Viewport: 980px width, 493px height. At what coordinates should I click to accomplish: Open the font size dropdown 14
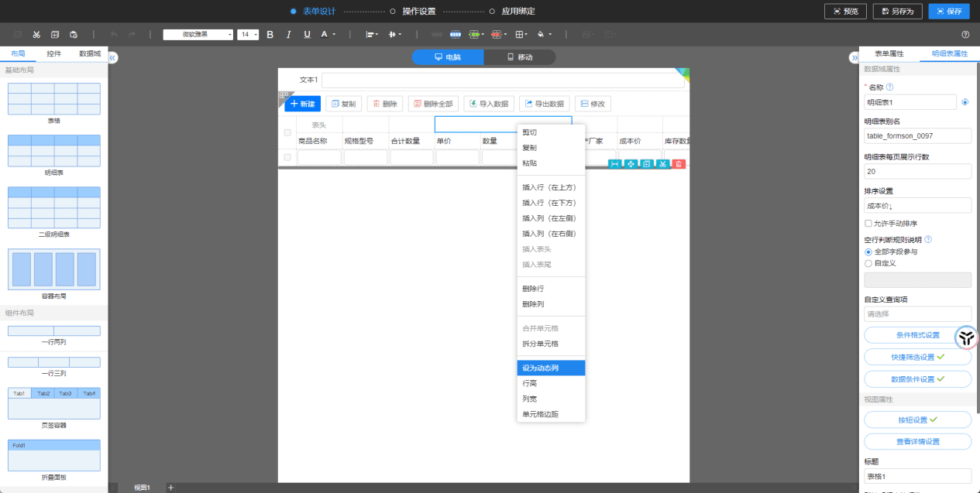[248, 35]
